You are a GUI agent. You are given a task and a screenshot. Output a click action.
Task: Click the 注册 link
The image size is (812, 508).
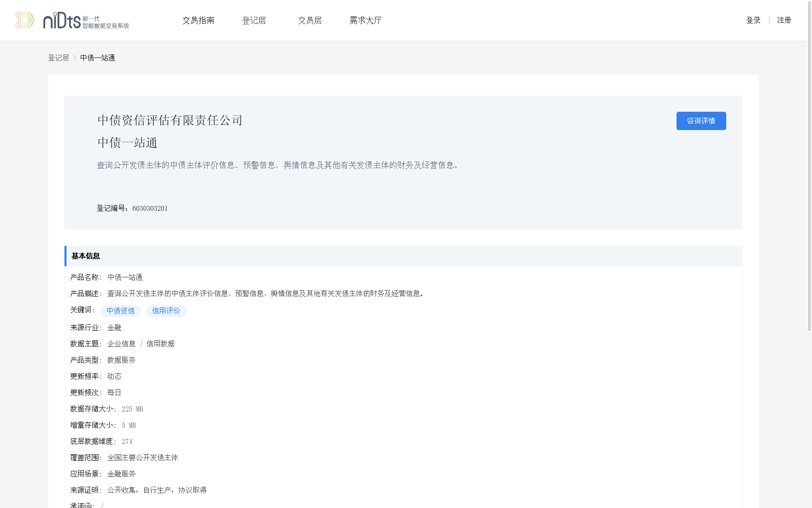click(x=784, y=20)
